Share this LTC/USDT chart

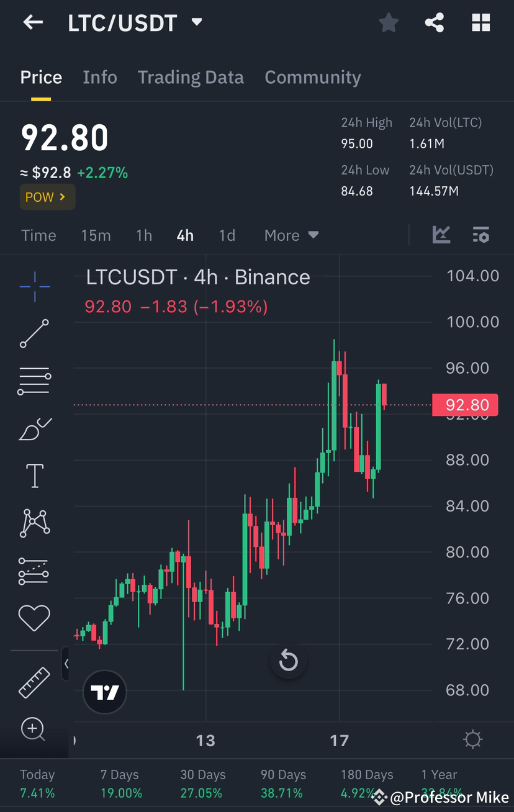click(434, 22)
